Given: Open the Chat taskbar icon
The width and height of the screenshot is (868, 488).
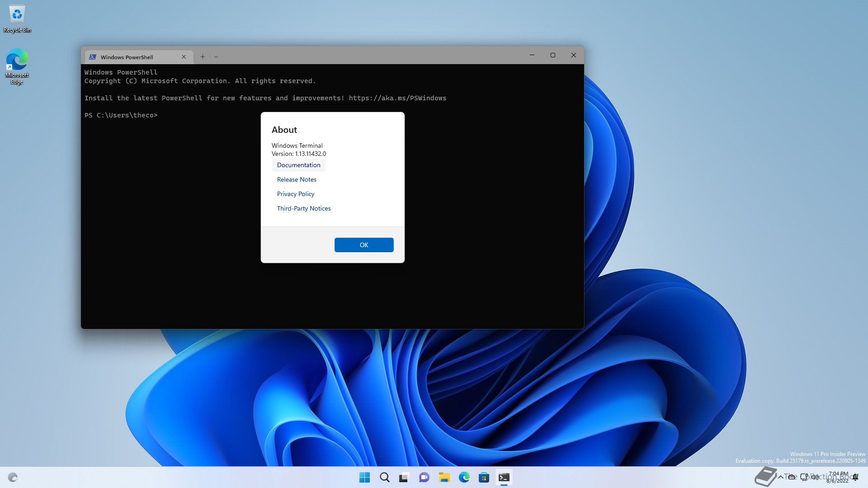Looking at the screenshot, I should coord(424,477).
